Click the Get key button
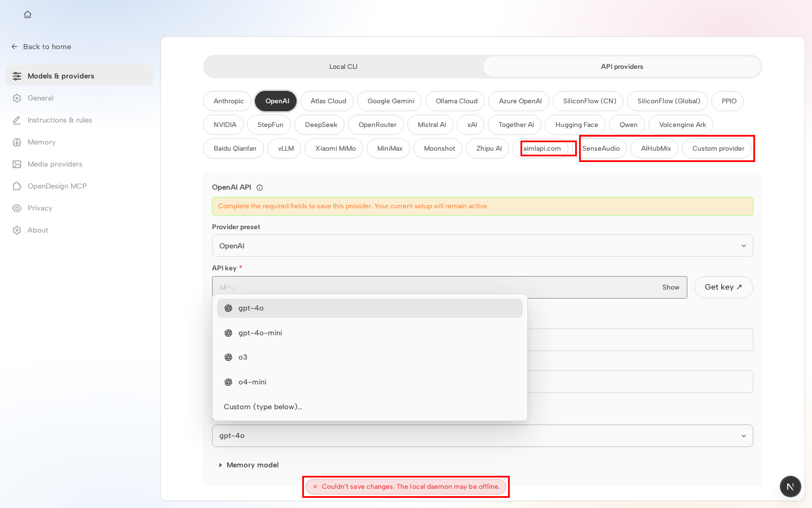This screenshot has height=508, width=812. coord(723,287)
